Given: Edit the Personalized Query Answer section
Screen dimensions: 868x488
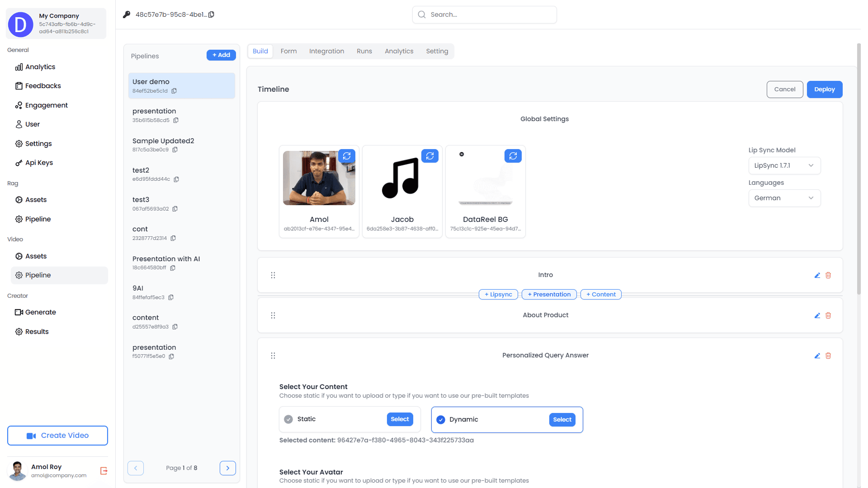Looking at the screenshot, I should (x=817, y=356).
